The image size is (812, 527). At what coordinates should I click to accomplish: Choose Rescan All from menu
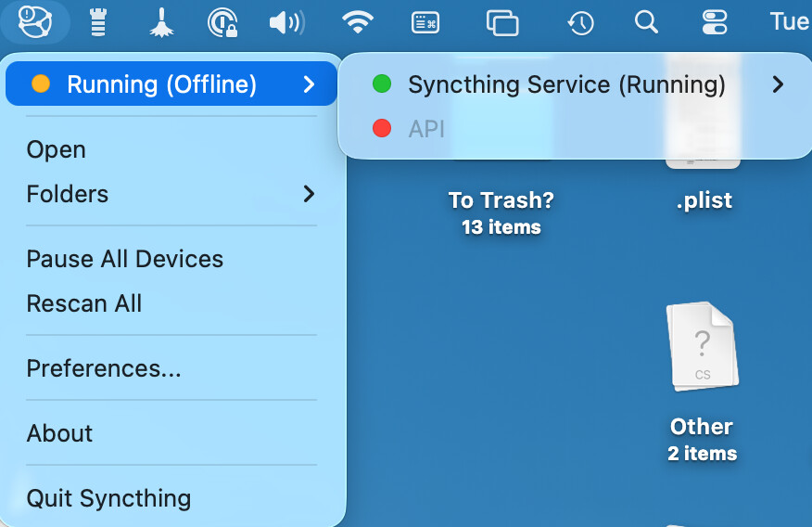pyautogui.click(x=84, y=303)
